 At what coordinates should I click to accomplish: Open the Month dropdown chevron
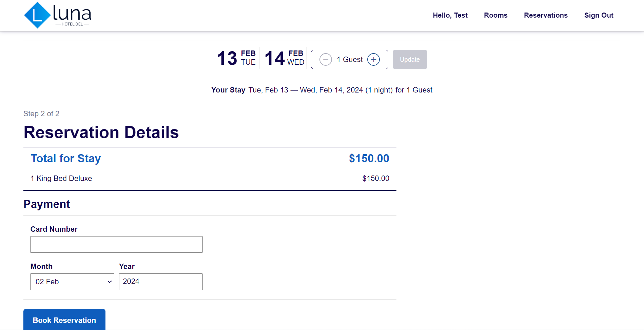[x=110, y=282]
